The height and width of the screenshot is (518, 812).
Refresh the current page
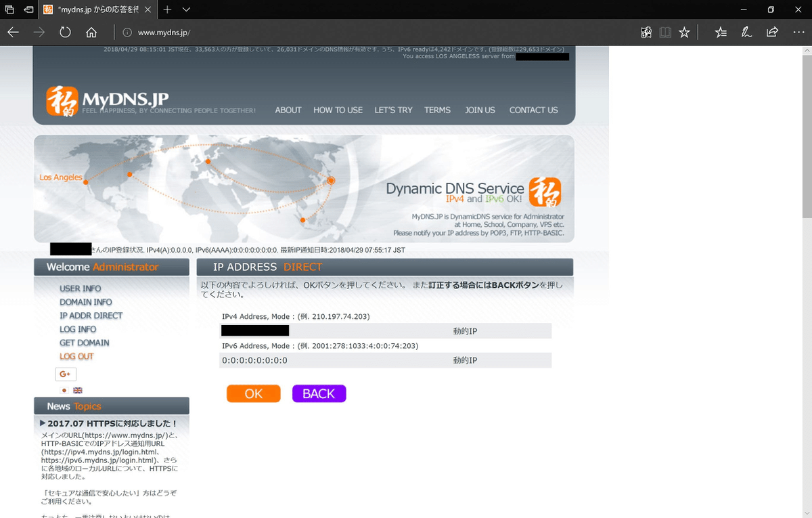point(66,32)
